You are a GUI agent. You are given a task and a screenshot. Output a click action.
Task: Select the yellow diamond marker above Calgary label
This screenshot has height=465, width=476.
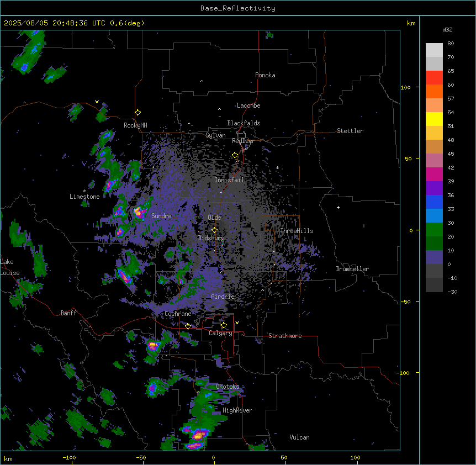224,325
